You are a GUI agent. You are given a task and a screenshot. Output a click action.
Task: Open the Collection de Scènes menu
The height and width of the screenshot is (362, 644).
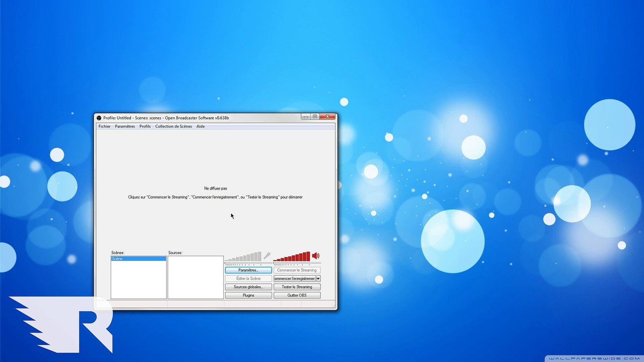(x=174, y=127)
